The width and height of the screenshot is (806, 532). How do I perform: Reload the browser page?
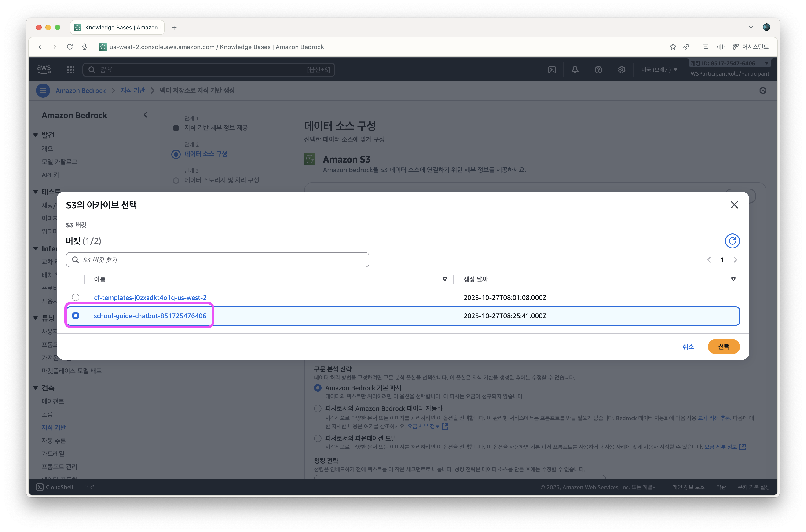pos(70,47)
